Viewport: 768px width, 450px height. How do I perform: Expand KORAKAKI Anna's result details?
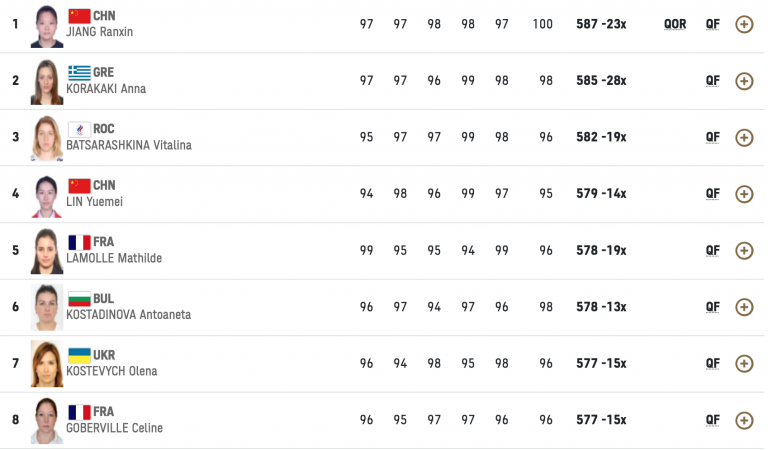coord(744,81)
